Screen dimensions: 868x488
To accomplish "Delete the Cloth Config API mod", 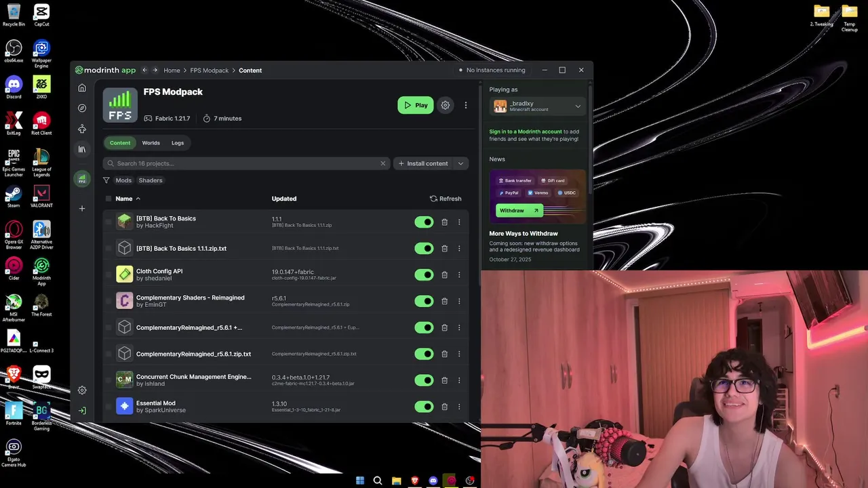I will pos(444,274).
